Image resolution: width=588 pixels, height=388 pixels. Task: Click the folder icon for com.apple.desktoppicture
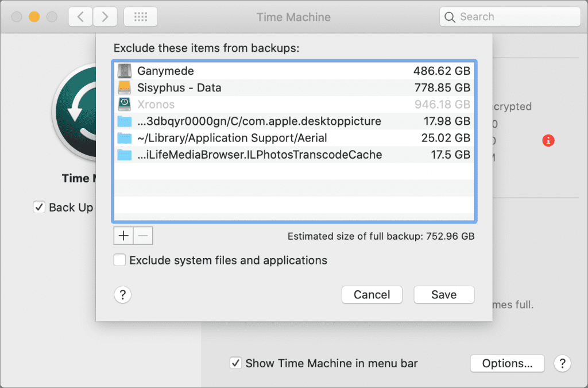point(123,121)
